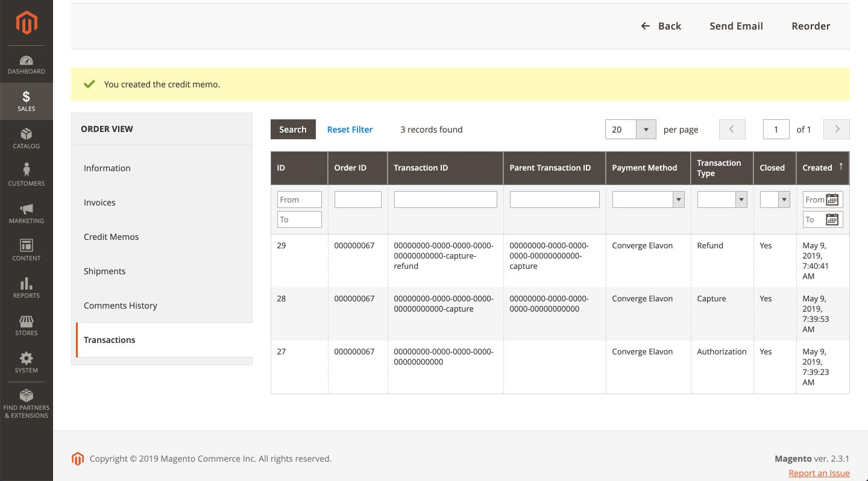Click Reset Filter link
This screenshot has height=481, width=868.
tap(350, 130)
